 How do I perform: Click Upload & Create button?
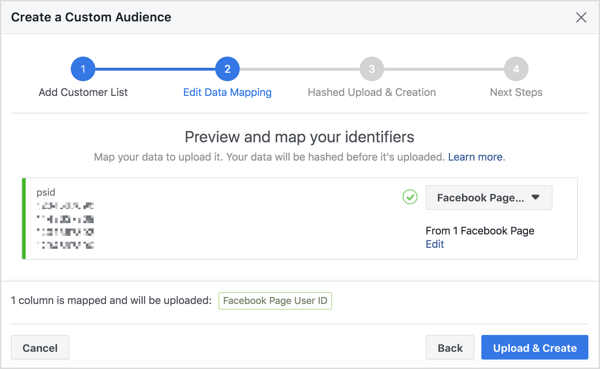(535, 348)
